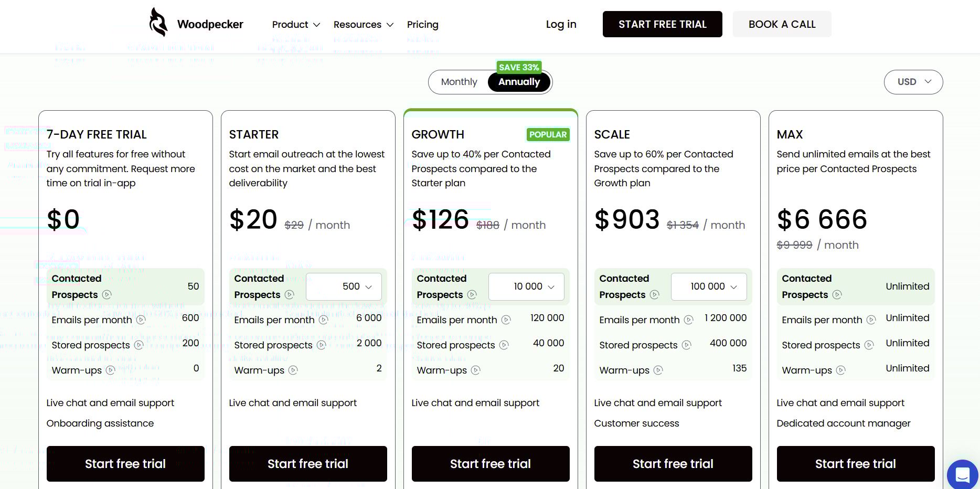Select Annually billing option
Screen dimensions: 980x489
tap(519, 82)
